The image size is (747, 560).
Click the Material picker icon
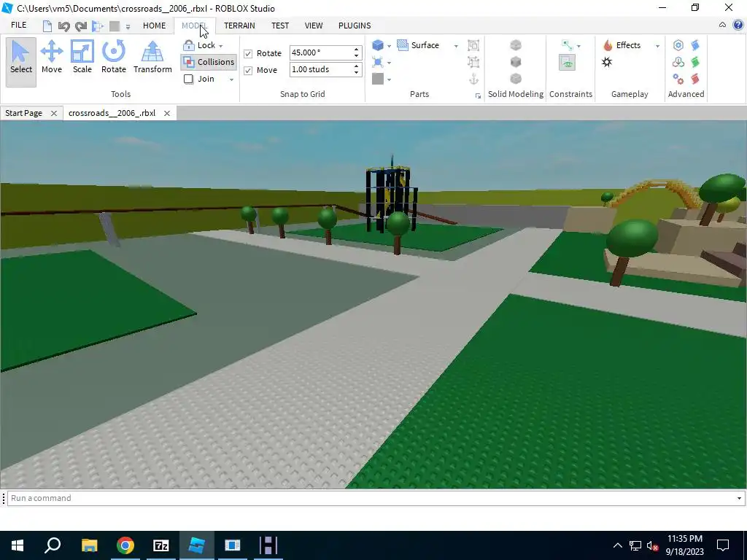pyautogui.click(x=378, y=62)
